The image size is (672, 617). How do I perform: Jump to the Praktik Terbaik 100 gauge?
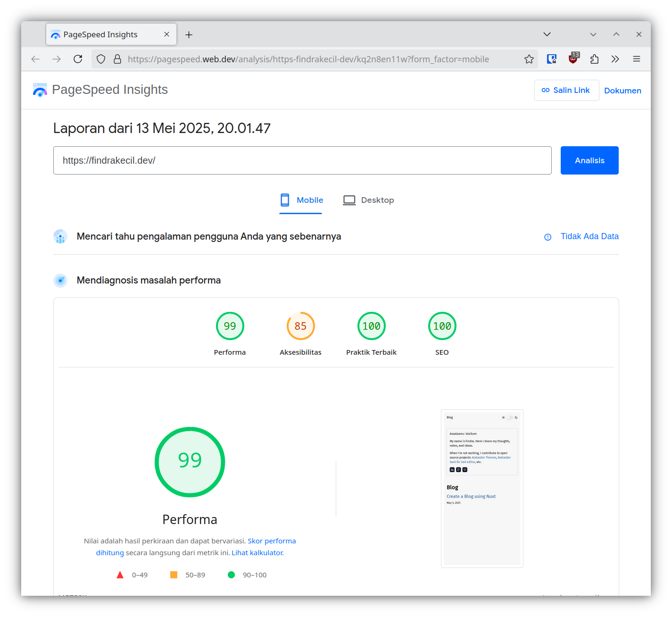371,326
